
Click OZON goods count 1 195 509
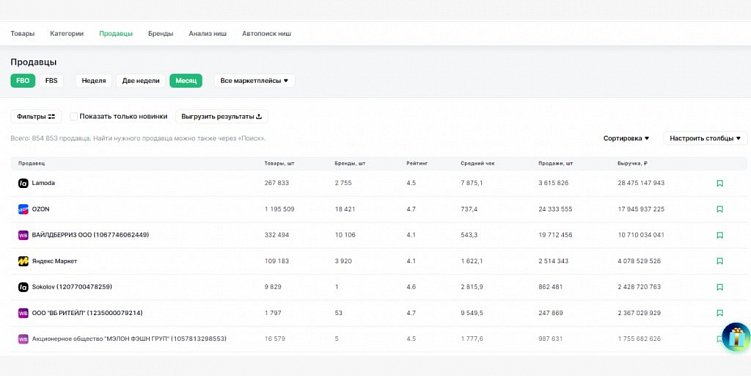click(279, 209)
